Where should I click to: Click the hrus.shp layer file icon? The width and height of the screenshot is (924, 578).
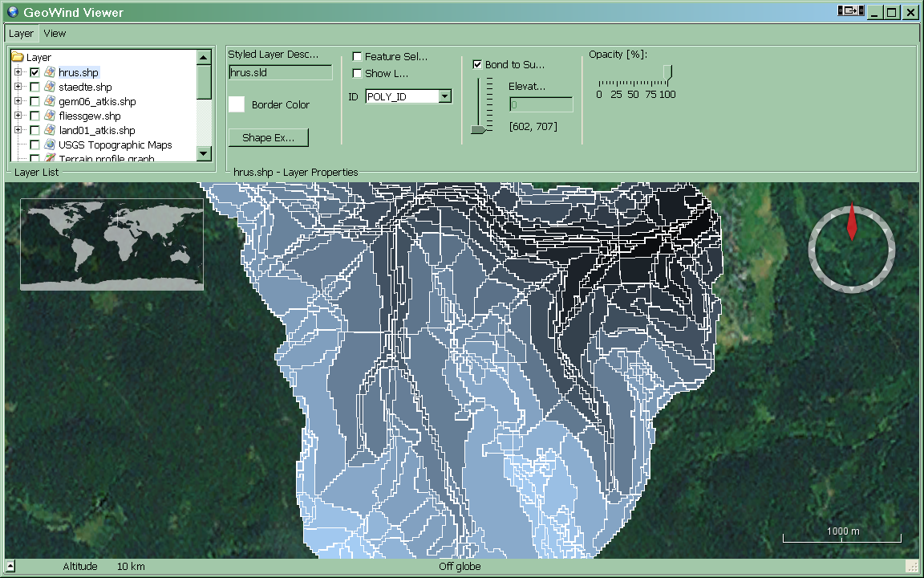tap(50, 72)
